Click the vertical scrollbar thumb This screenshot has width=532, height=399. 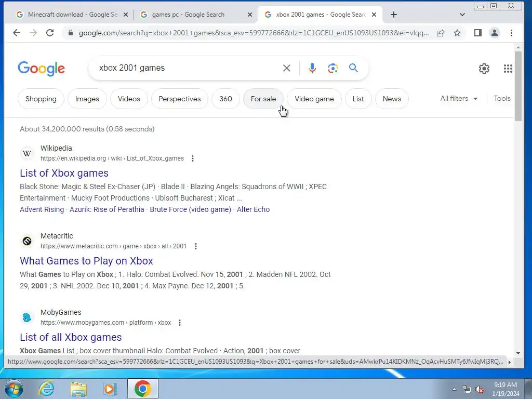pyautogui.click(x=518, y=86)
